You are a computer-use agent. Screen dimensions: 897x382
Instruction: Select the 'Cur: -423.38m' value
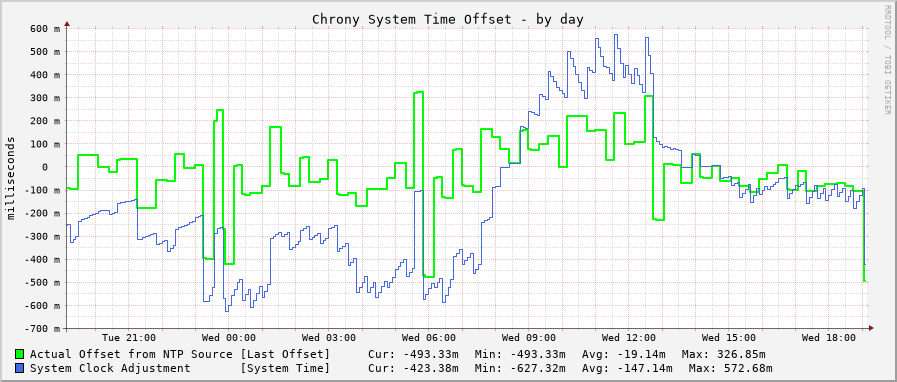[413, 368]
